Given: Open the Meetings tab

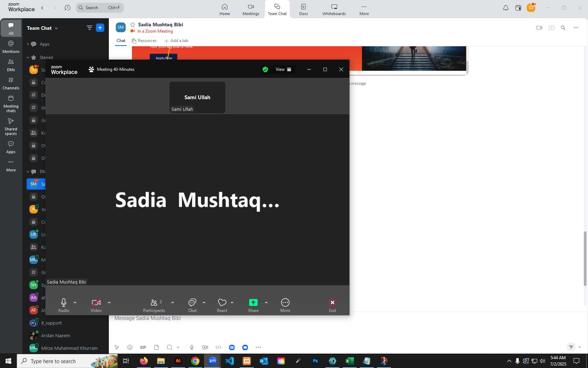Looking at the screenshot, I should pos(251,9).
